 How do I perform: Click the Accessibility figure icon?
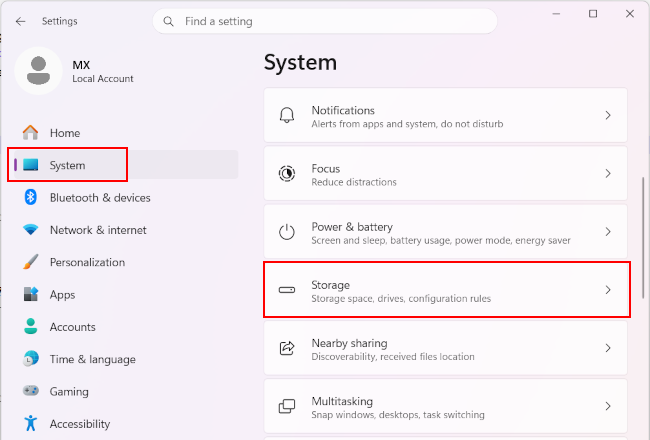[x=31, y=423]
